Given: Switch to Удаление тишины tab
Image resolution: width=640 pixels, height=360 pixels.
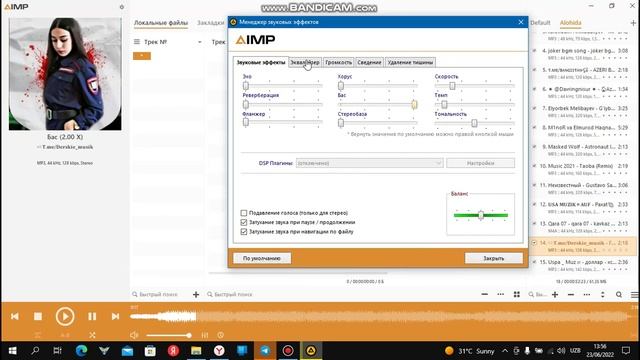Looking at the screenshot, I should point(410,62).
